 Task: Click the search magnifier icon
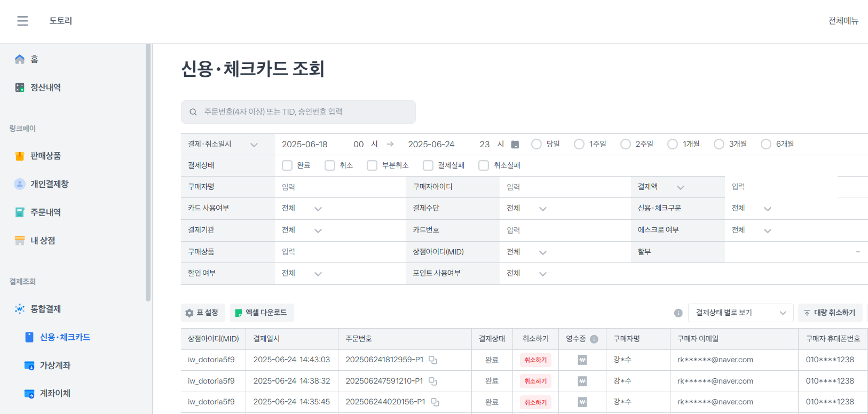click(193, 112)
